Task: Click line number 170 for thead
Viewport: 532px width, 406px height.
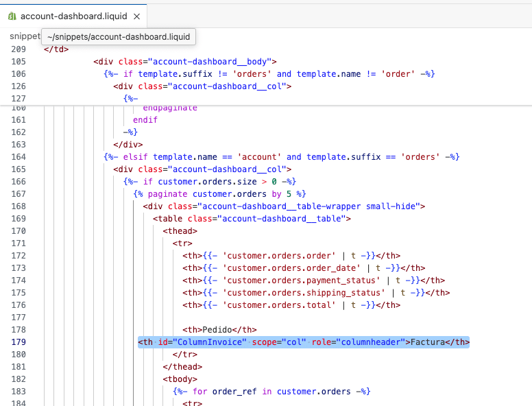Action: click(19, 231)
